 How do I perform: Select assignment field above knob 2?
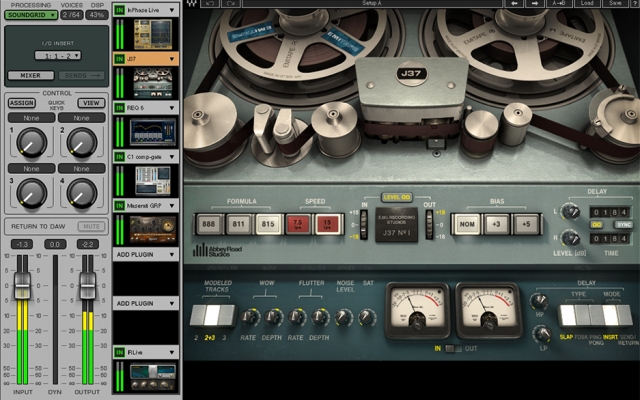[x=81, y=118]
